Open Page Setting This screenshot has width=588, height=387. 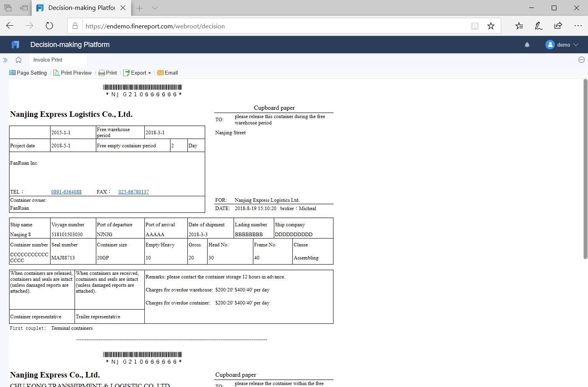pos(28,73)
